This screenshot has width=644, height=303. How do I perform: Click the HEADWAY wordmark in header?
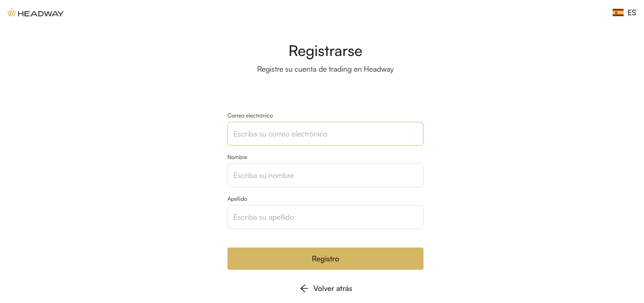(x=41, y=13)
